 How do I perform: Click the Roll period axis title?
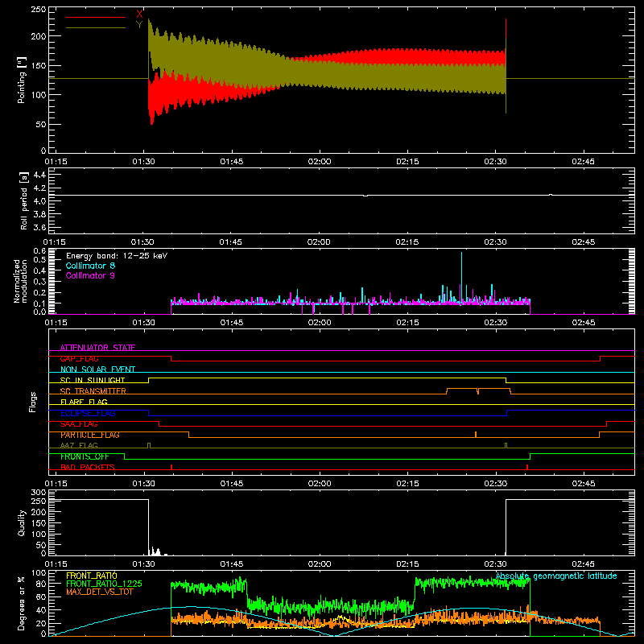[24, 200]
